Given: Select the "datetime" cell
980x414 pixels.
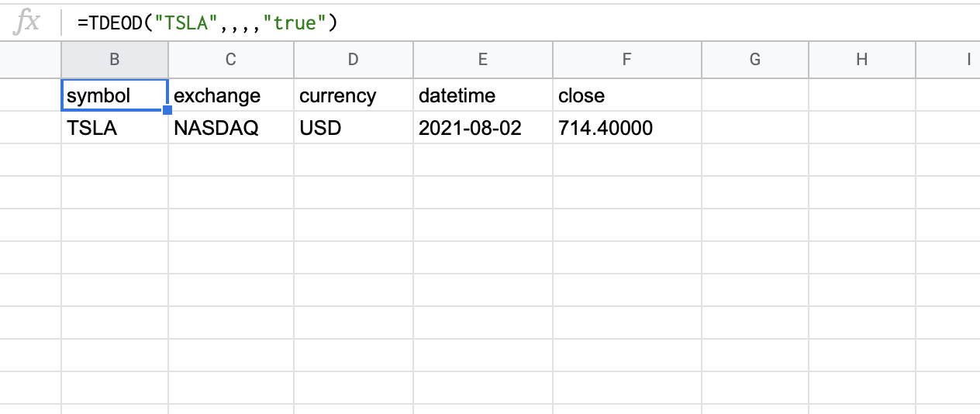Looking at the screenshot, I should click(482, 95).
